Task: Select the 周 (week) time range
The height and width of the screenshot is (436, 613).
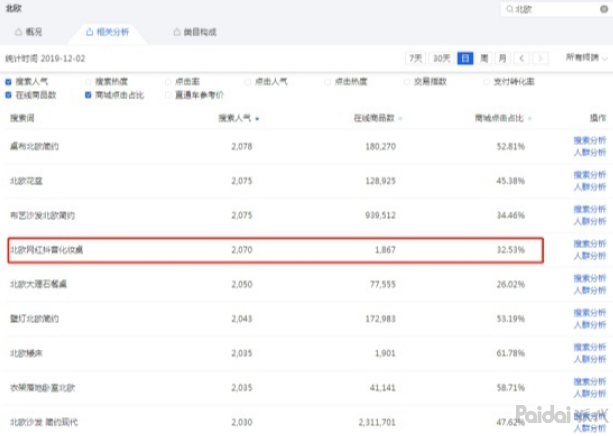Action: pos(484,58)
